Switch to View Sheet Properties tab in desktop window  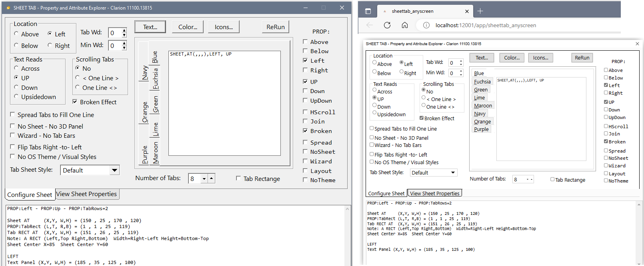[86, 194]
